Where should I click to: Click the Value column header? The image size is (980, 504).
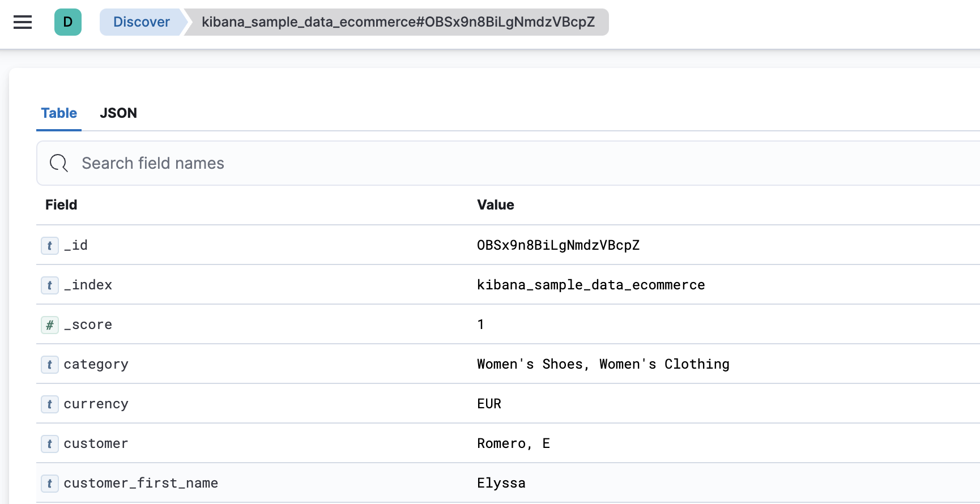coord(495,205)
